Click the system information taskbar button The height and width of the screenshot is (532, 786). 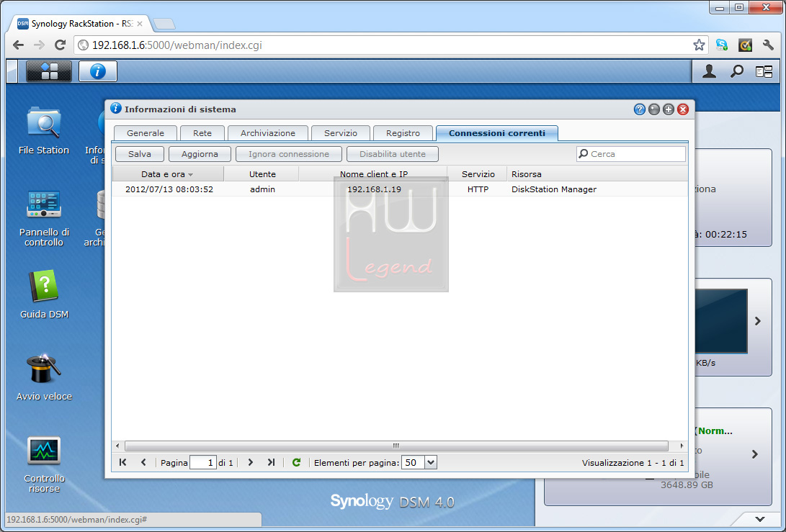[x=98, y=71]
